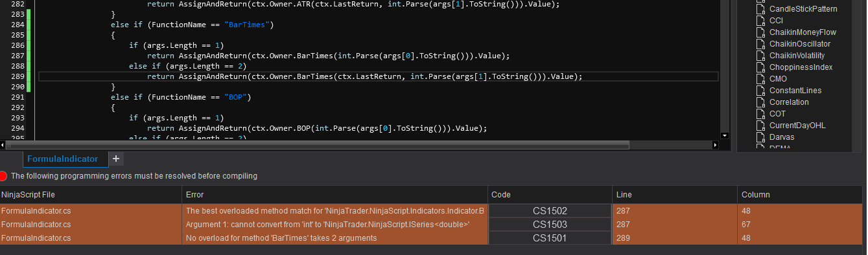Open CS1501 error code link
This screenshot has width=868, height=255.
pos(550,238)
